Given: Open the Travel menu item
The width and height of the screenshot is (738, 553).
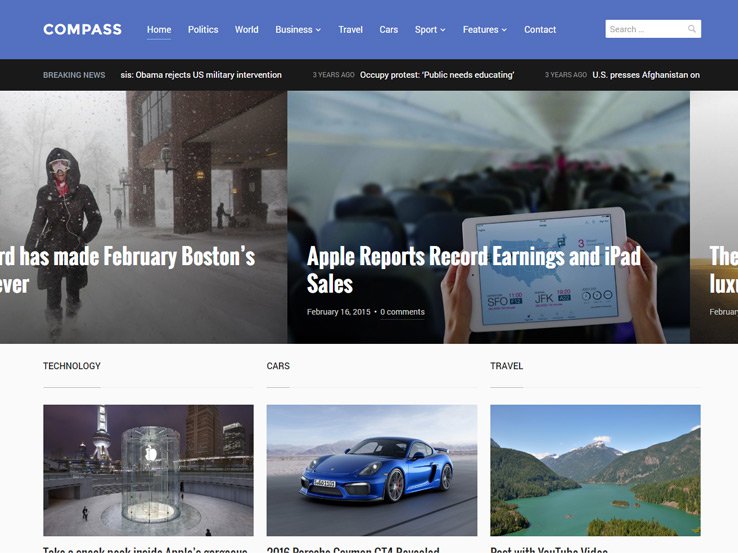Looking at the screenshot, I should (351, 29).
